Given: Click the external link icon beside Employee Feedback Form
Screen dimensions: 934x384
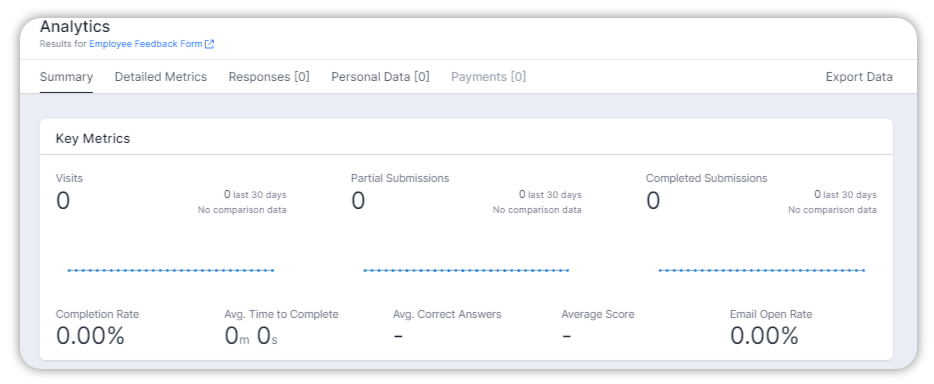Looking at the screenshot, I should click(209, 44).
